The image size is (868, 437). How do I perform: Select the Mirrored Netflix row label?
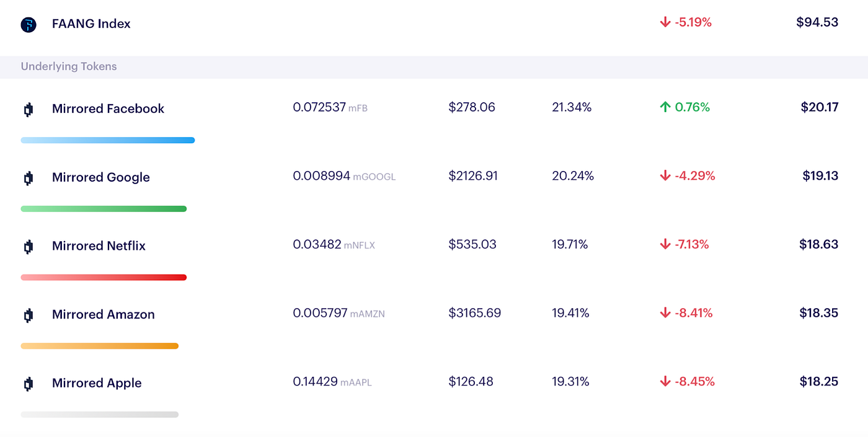(99, 246)
